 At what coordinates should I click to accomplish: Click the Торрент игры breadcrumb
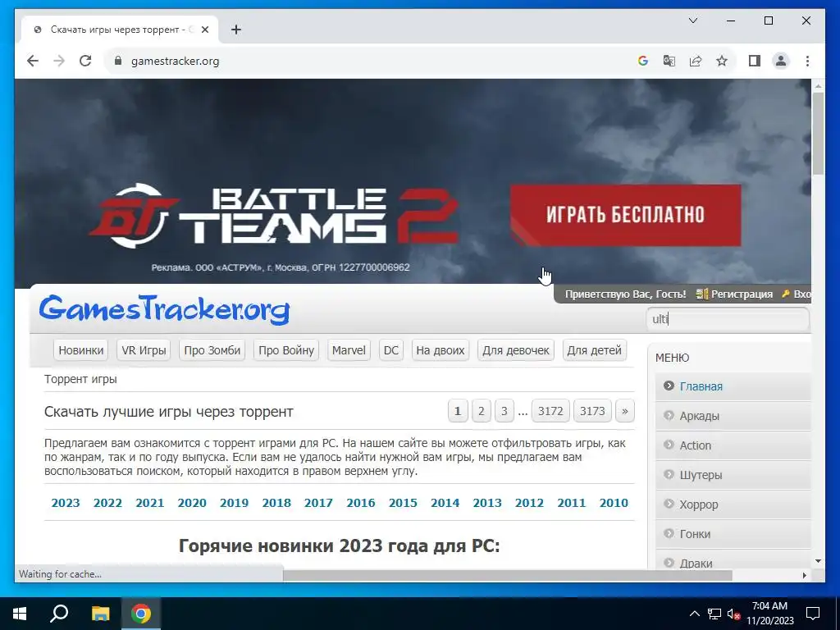[x=80, y=379]
